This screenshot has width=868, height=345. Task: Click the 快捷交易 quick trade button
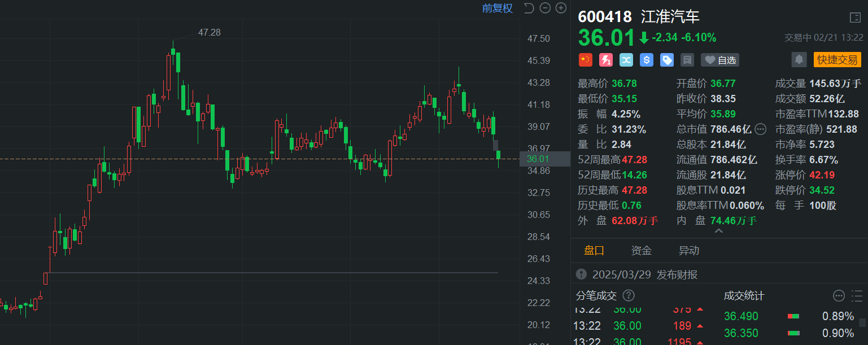pos(837,60)
